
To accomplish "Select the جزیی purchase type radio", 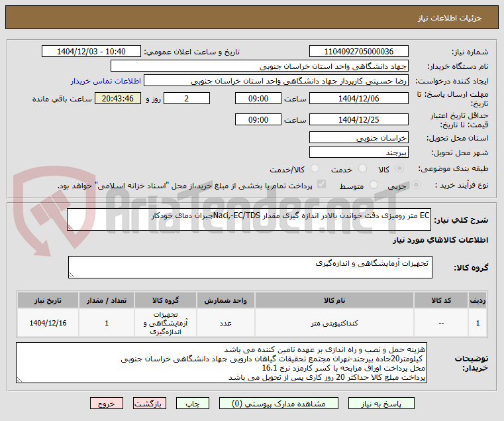I will pyautogui.click(x=416, y=185).
